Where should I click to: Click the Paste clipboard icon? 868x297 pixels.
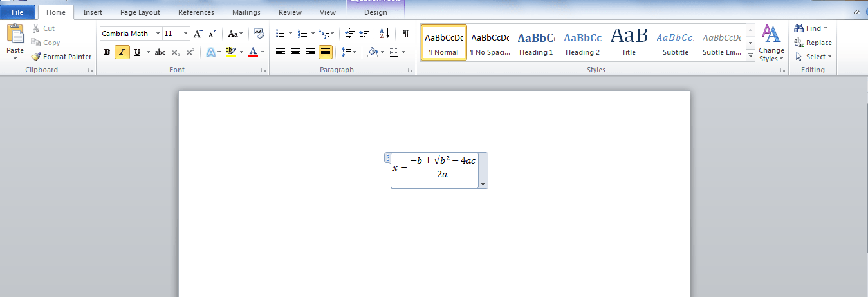pyautogui.click(x=15, y=34)
